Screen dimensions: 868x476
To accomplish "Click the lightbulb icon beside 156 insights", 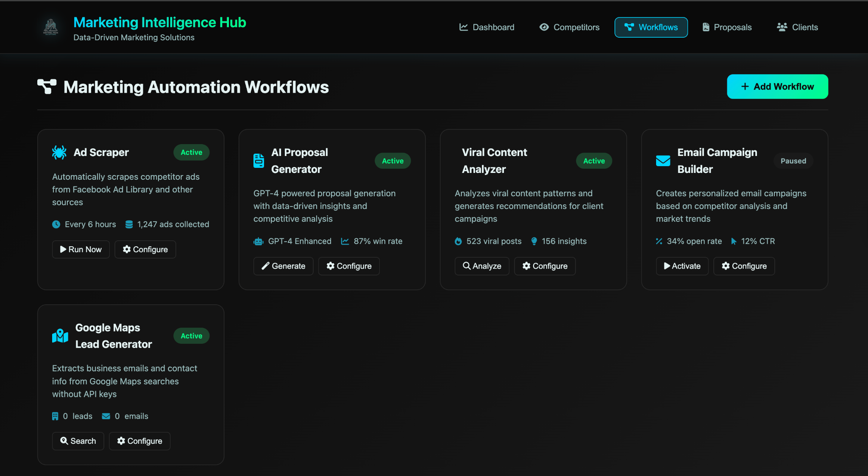I will [x=534, y=241].
